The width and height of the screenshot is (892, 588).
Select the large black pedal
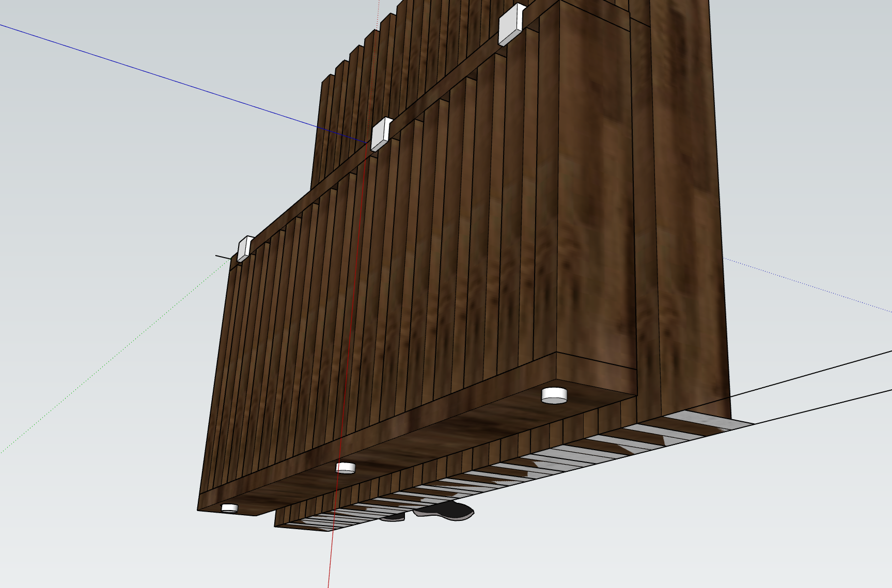(x=447, y=510)
